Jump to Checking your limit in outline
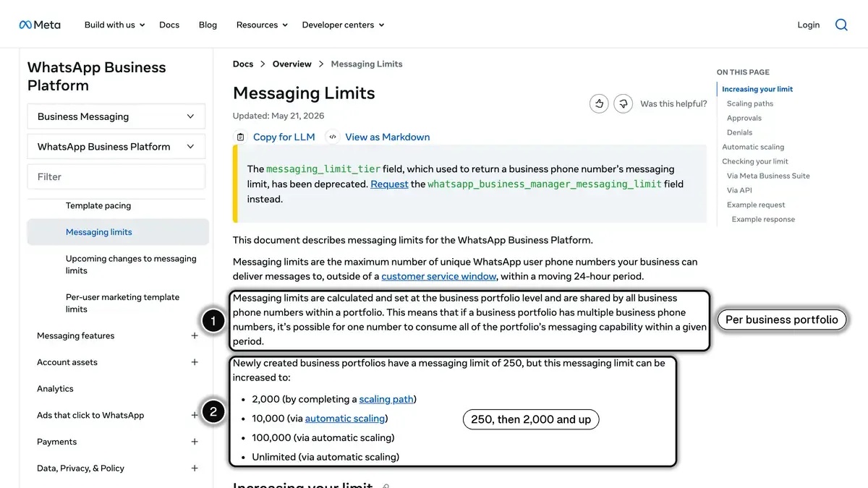This screenshot has height=488, width=868. click(755, 161)
